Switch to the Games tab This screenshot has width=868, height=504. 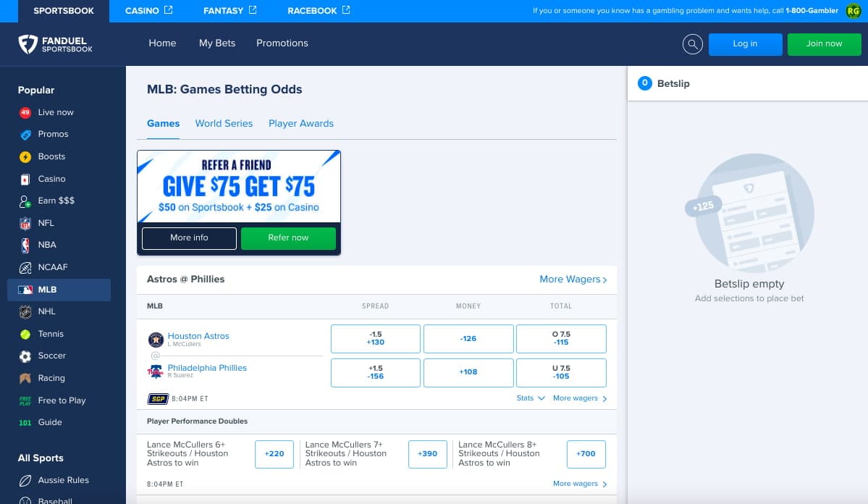point(164,124)
